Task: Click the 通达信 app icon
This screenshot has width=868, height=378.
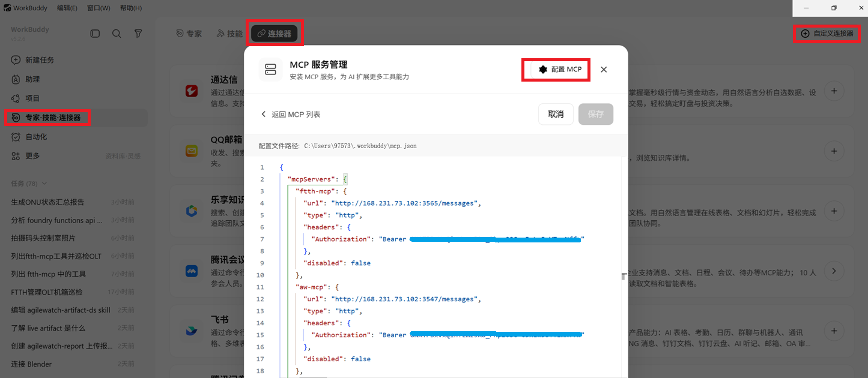Action: click(192, 91)
